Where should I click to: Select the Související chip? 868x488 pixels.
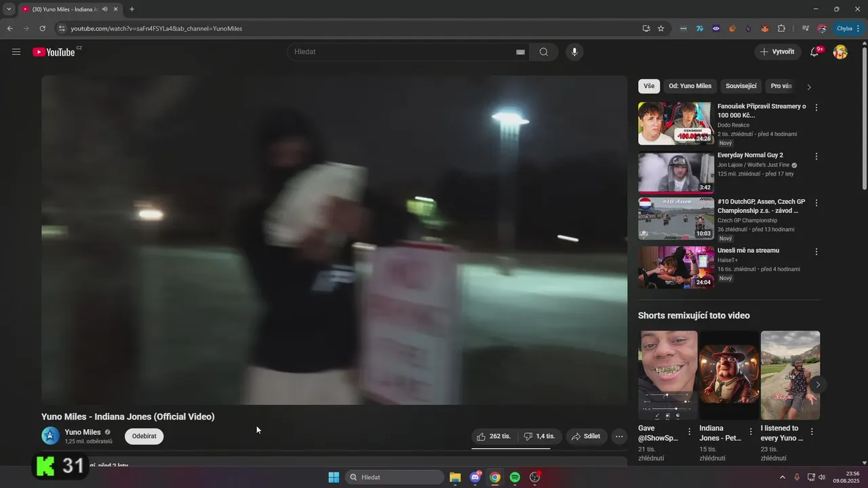(x=741, y=86)
